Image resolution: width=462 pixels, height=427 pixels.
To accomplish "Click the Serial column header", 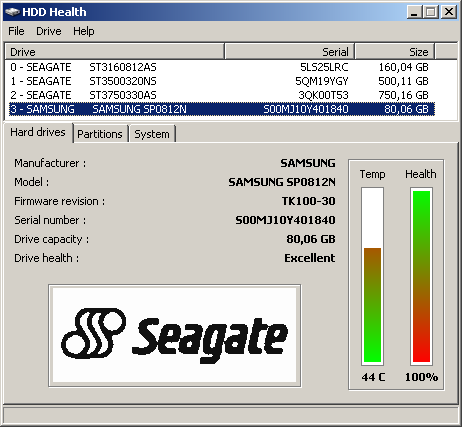I will pyautogui.click(x=289, y=52).
